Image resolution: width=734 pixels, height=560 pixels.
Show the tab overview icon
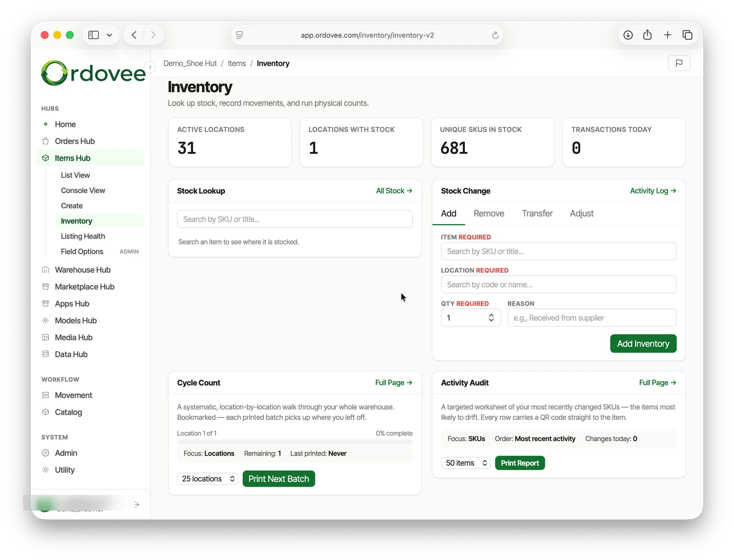687,35
